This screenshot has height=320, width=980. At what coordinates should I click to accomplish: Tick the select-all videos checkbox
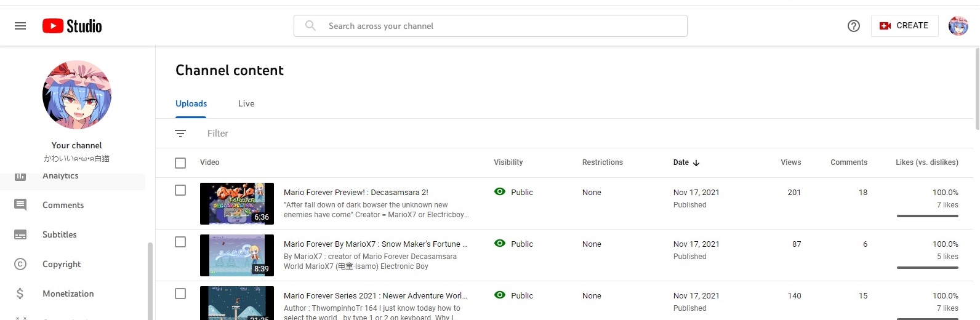(180, 163)
